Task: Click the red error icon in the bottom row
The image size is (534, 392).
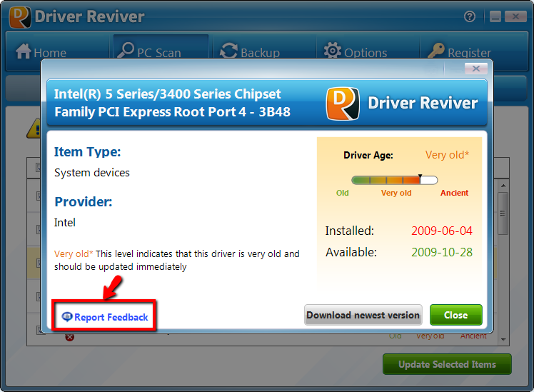Action: pos(69,336)
